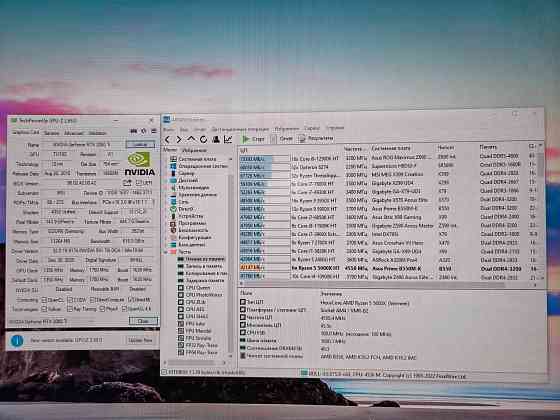Collapse the Тесты tree node
This screenshot has height=420, width=560.
coord(166,251)
